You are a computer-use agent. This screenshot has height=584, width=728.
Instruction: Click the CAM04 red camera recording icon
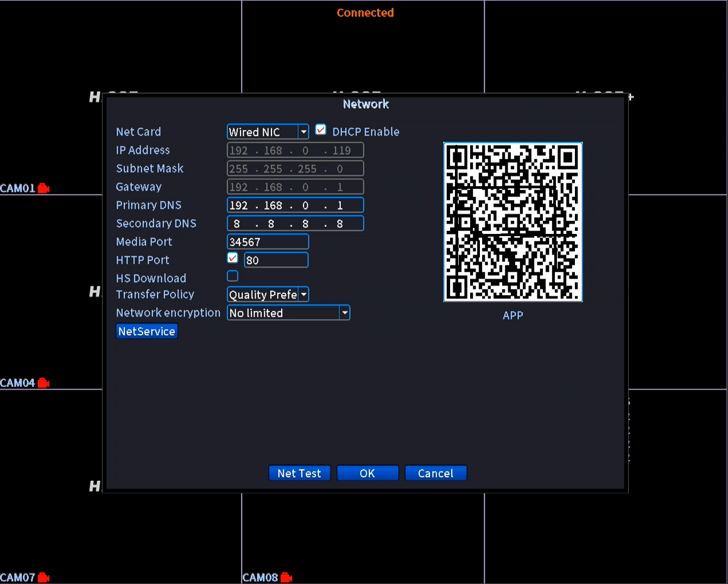[x=43, y=383]
